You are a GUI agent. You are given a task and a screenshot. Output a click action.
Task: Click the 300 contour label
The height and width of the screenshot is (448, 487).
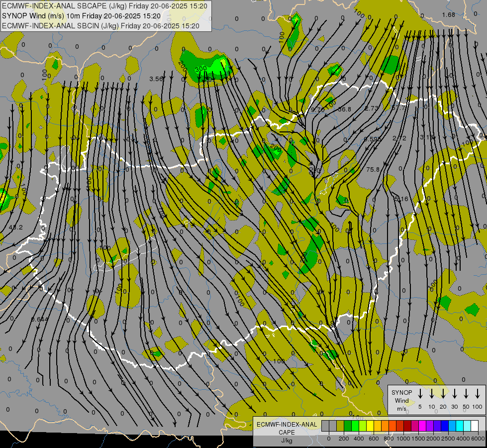(201, 68)
